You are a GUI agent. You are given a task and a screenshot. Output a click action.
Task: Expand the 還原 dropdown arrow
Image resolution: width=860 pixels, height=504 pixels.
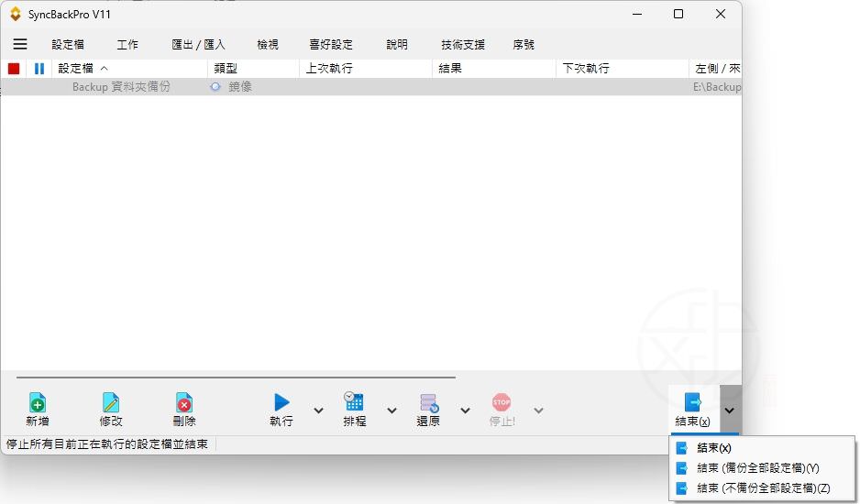(x=465, y=411)
